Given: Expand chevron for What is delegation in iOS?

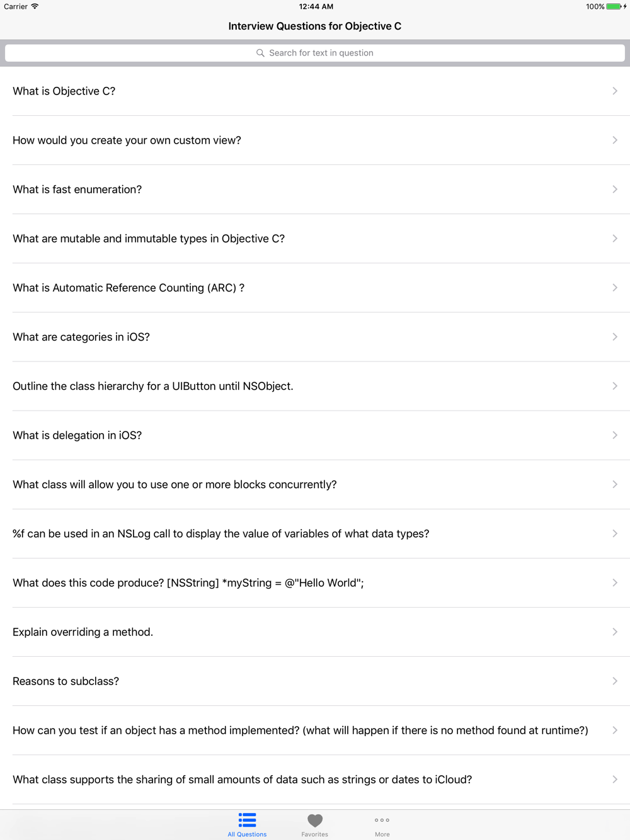Looking at the screenshot, I should [615, 435].
